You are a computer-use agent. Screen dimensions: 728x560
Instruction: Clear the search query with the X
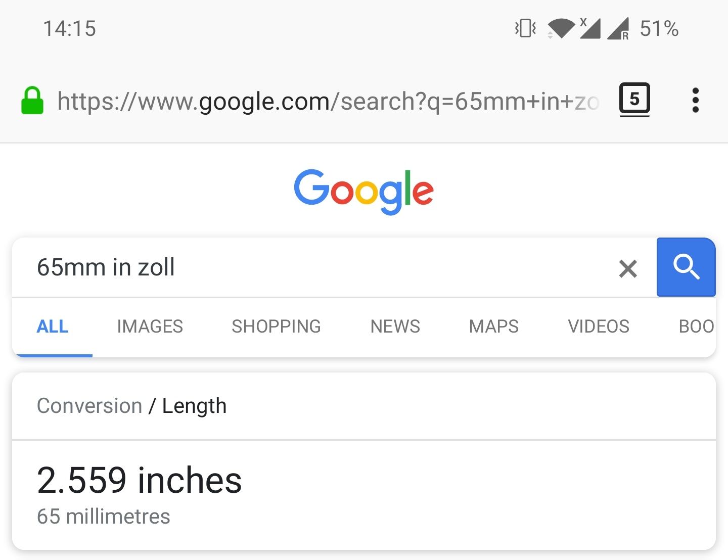(628, 268)
